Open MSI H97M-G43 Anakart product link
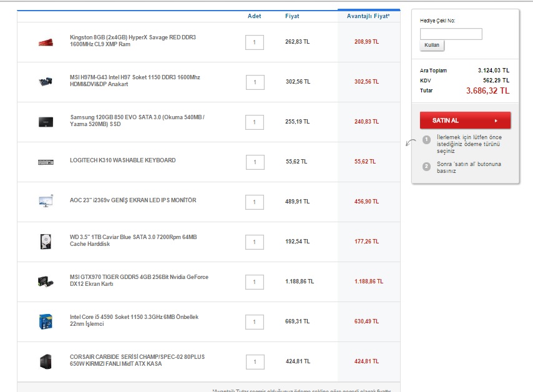The image size is (533, 392). (x=135, y=81)
